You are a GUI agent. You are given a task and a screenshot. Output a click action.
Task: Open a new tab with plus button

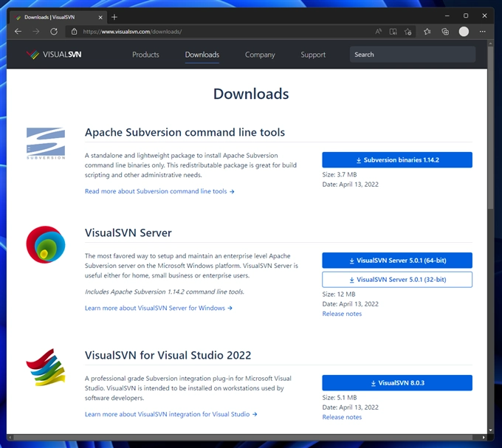114,17
